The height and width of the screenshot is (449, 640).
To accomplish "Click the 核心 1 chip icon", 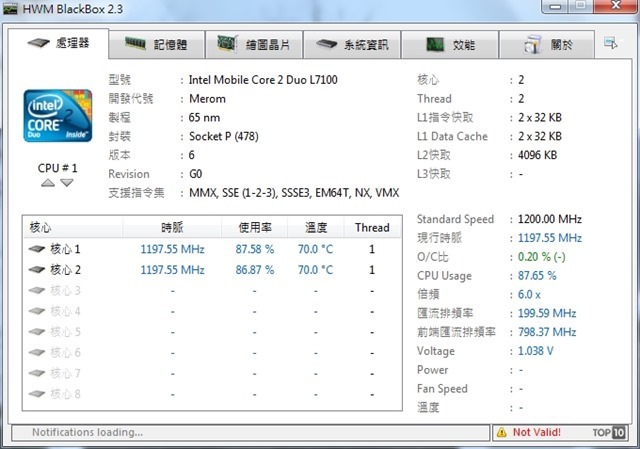I will [37, 249].
